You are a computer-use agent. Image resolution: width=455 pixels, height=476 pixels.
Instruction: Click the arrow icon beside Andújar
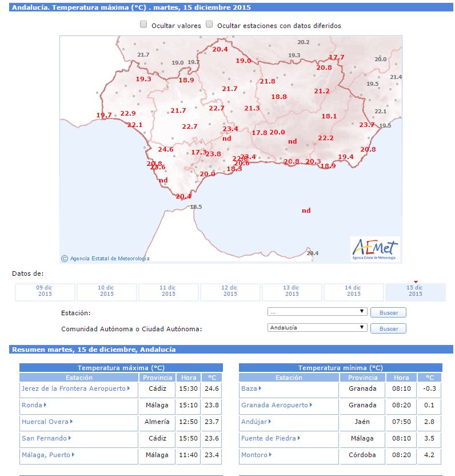pos(270,422)
